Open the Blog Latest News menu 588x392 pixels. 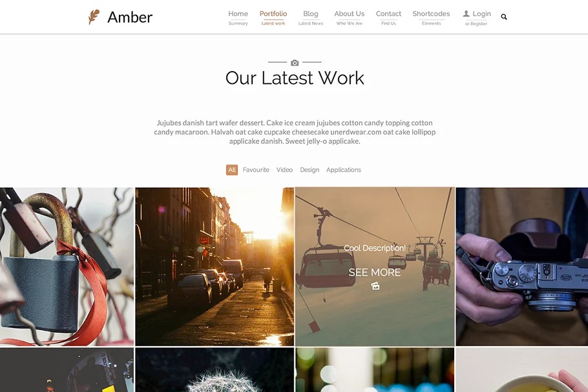(311, 17)
